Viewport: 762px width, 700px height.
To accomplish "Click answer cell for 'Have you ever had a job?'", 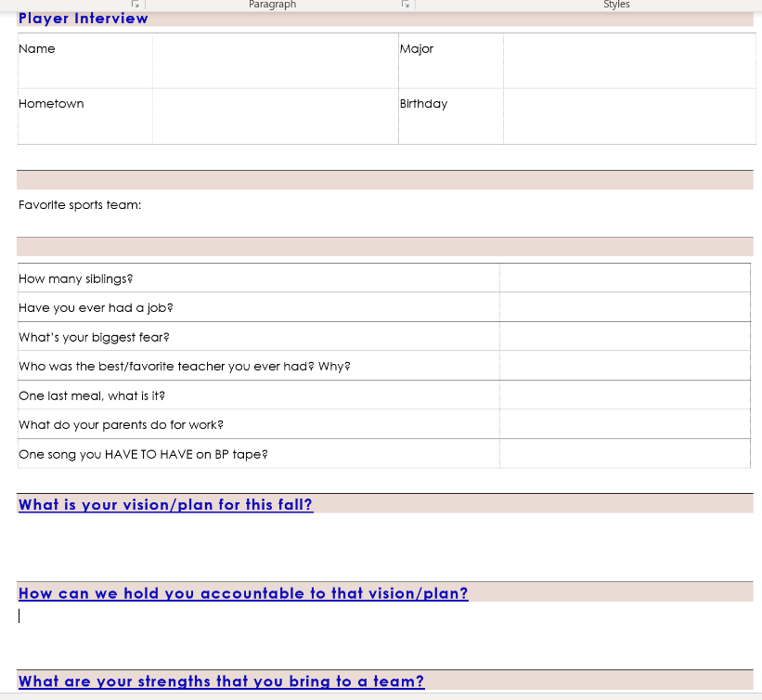I will click(x=625, y=306).
